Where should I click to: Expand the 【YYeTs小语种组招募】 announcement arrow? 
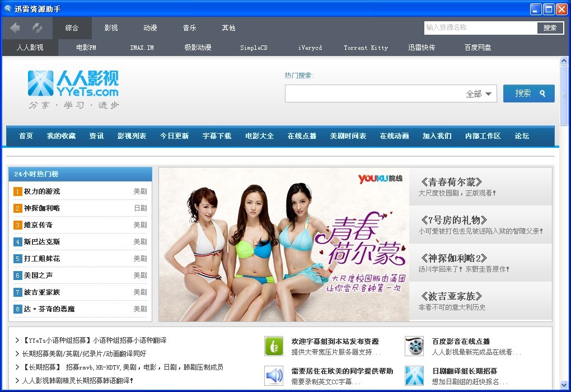17,340
